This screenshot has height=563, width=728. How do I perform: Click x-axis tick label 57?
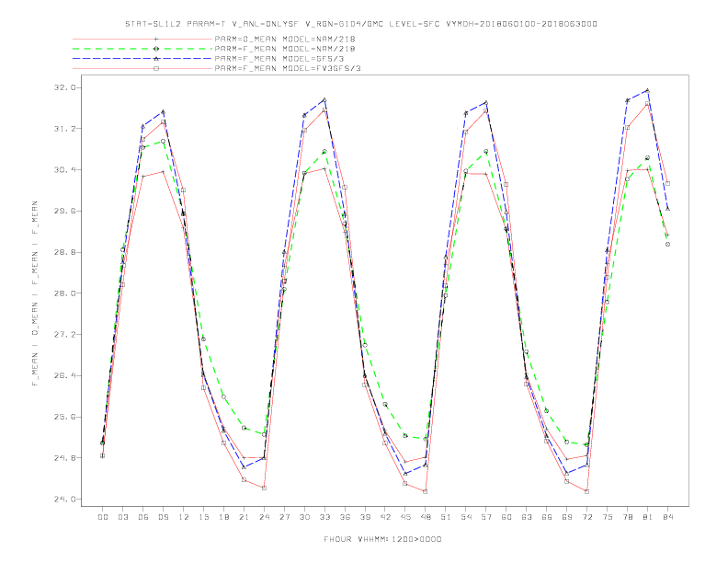(x=486, y=517)
